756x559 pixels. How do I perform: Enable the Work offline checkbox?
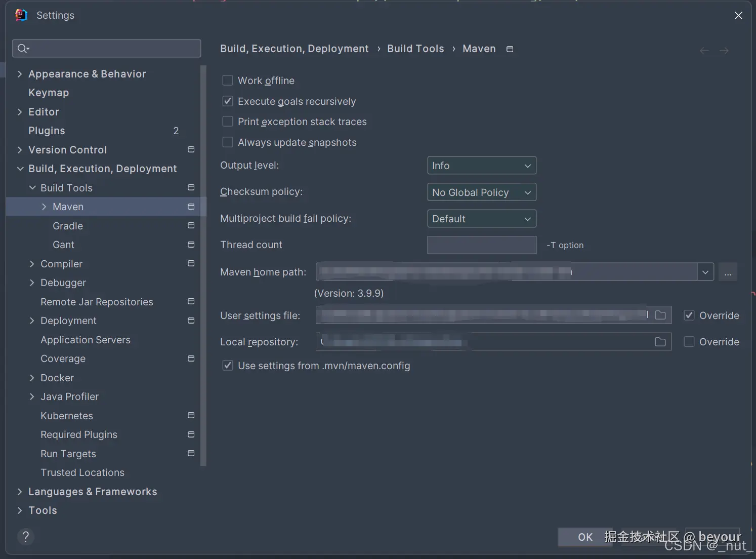tap(228, 81)
